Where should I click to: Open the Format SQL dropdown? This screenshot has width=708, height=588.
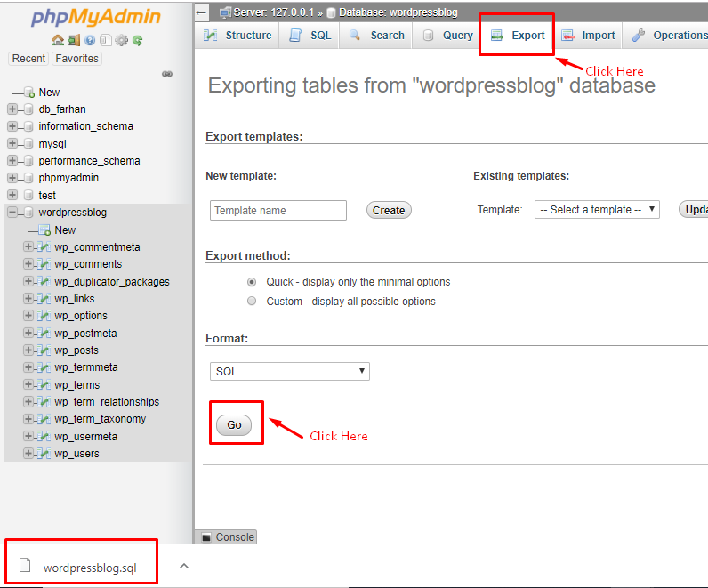point(290,371)
